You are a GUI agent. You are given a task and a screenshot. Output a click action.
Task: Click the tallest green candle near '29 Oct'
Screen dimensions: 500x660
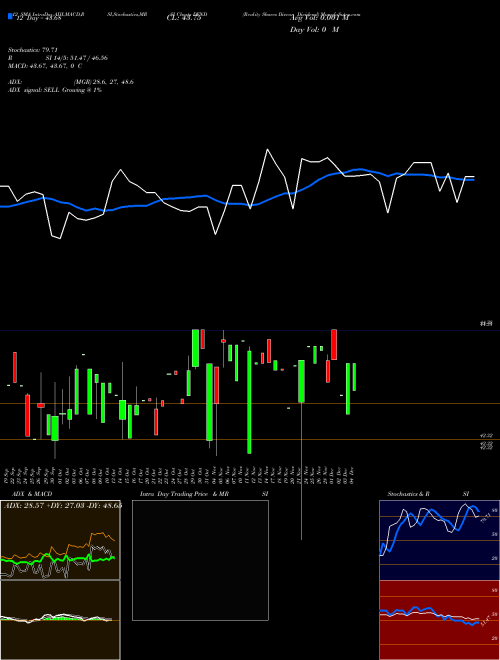click(x=195, y=348)
